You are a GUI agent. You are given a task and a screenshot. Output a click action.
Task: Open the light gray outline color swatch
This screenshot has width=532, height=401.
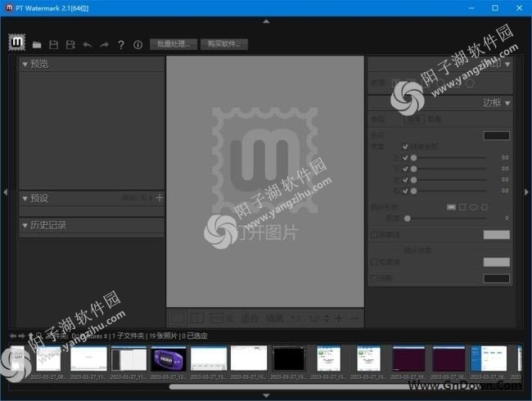[496, 235]
